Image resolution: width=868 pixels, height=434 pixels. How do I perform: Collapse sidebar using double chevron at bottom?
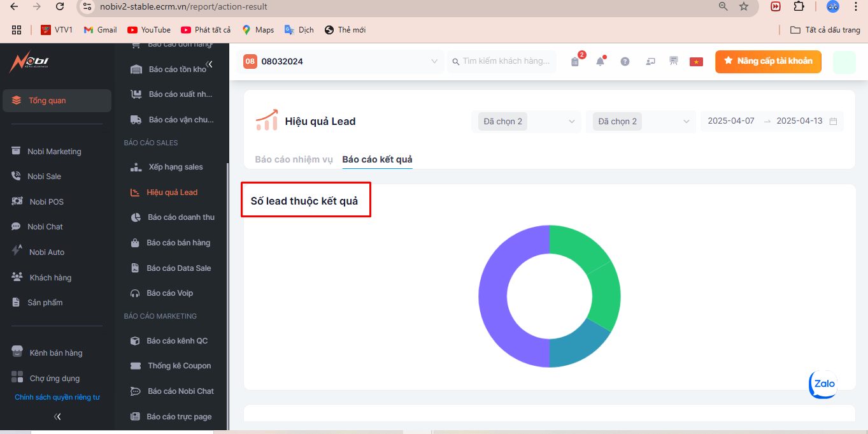[57, 416]
